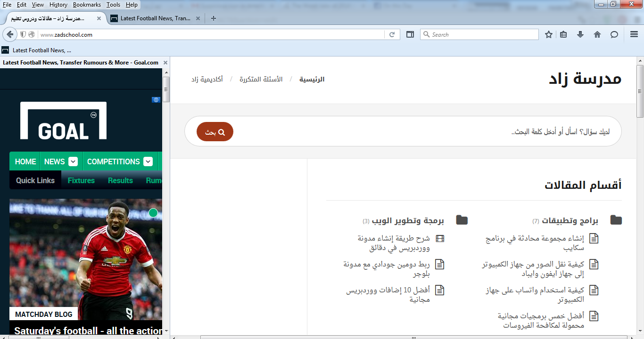This screenshot has width=644, height=339.
Task: Click the GOAL logo in the sidebar
Action: click(x=63, y=121)
